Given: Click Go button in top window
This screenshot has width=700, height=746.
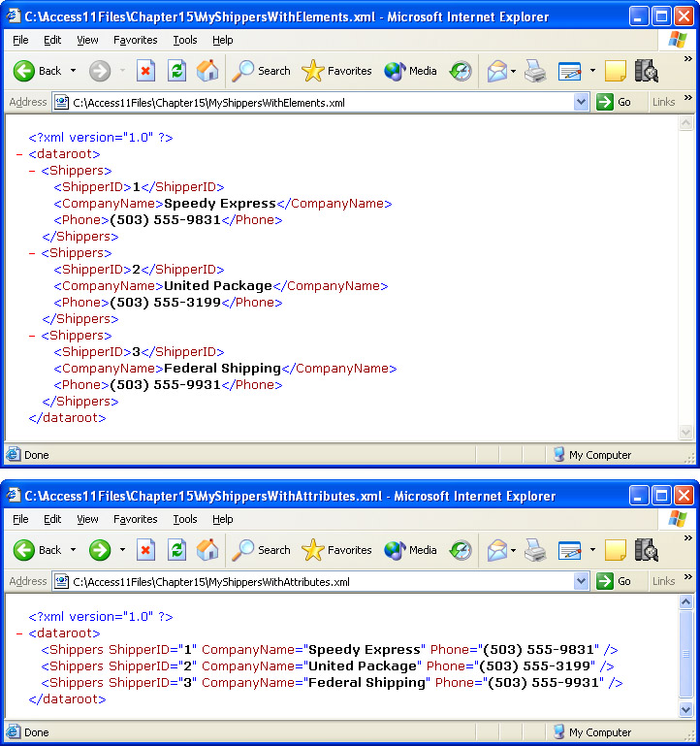Looking at the screenshot, I should coord(615,102).
